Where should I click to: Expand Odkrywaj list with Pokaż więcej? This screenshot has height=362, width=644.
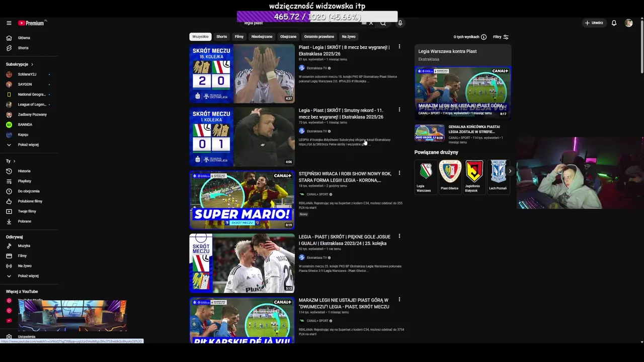(x=28, y=276)
